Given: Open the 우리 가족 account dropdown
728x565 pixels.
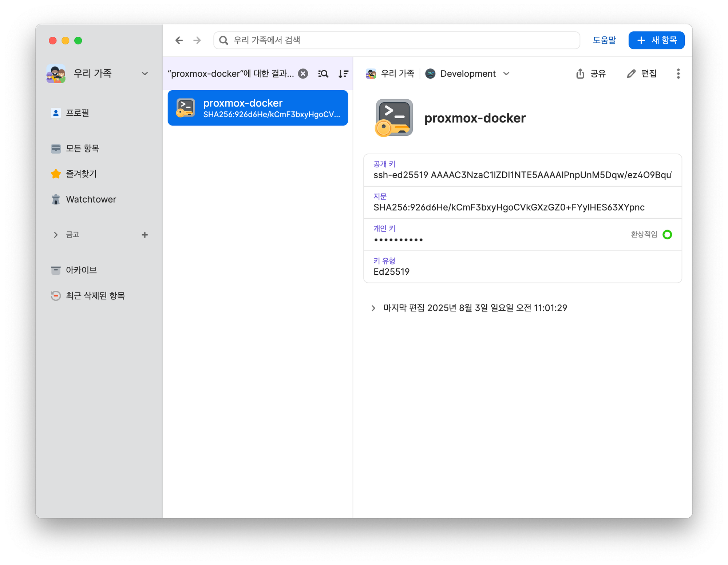Looking at the screenshot, I should (x=145, y=73).
